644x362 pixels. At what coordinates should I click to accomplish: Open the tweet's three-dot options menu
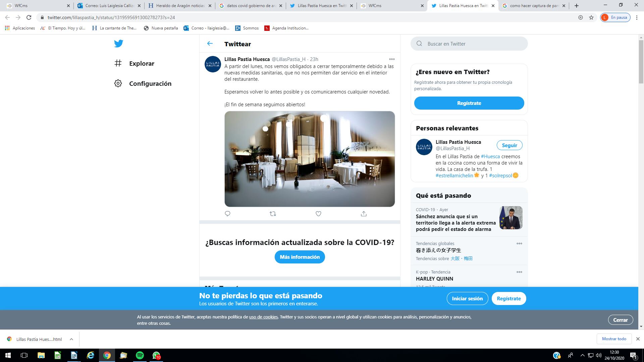coord(391,59)
